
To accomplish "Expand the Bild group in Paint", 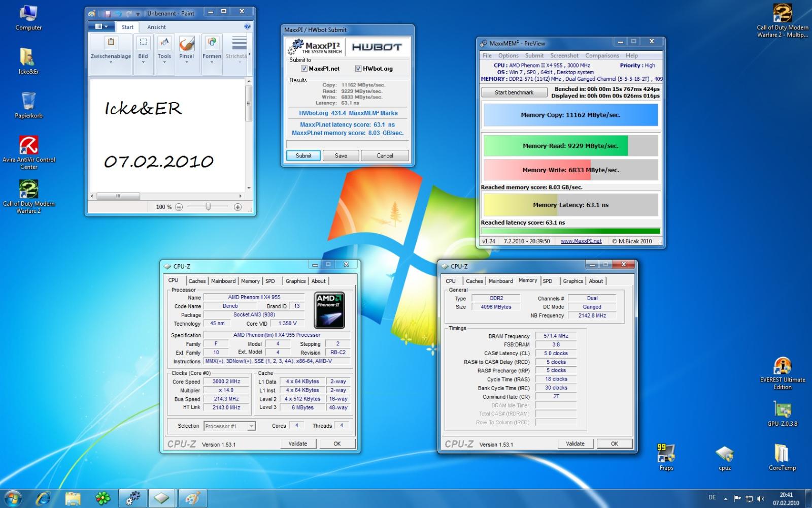I will tap(143, 54).
